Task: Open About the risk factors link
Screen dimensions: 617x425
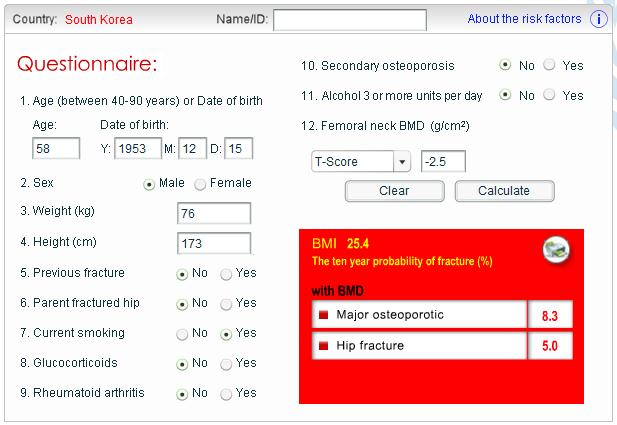Action: (x=524, y=19)
